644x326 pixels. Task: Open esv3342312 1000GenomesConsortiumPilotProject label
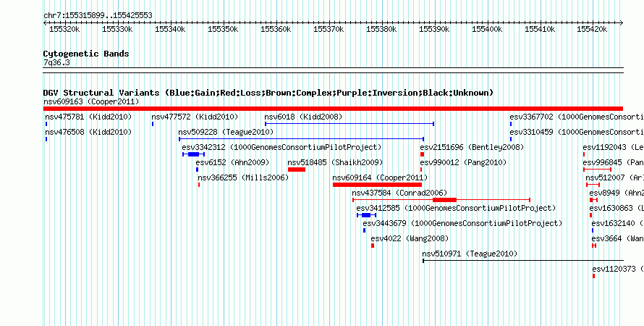pos(281,147)
